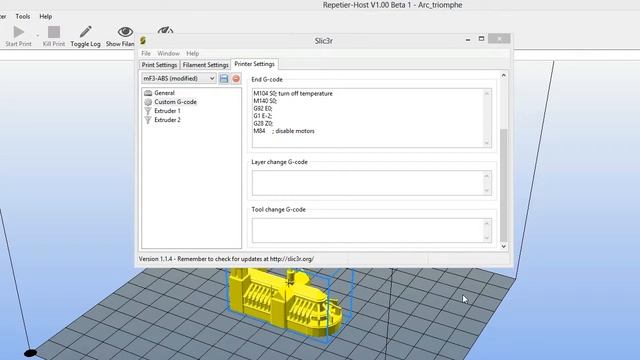Select Extruder 1 in the settings tree
The height and width of the screenshot is (360, 640).
(x=167, y=111)
